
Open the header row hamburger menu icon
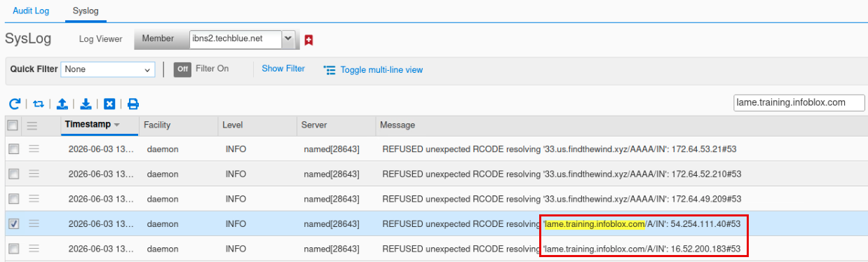coord(32,125)
